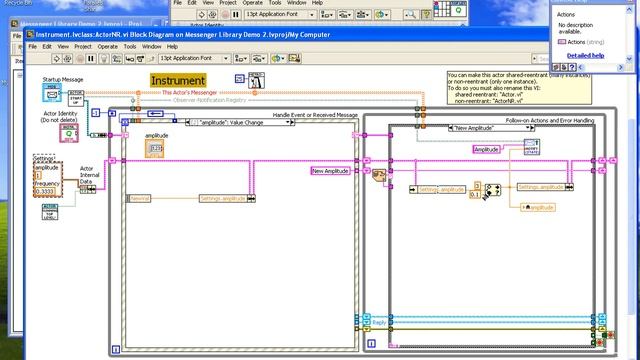Select the In Range and Coerce function
The width and height of the screenshot is (640, 360).
493,190
